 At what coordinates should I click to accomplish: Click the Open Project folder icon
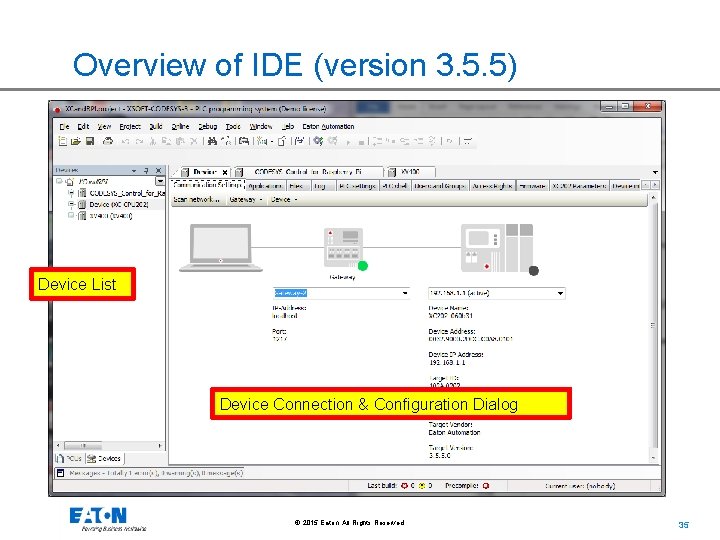click(x=76, y=141)
